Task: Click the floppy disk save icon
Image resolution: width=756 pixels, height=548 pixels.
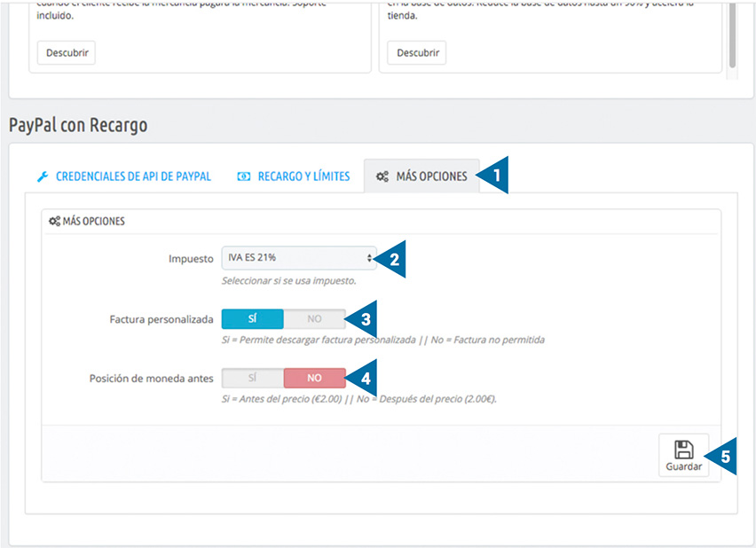Action: pyautogui.click(x=683, y=450)
